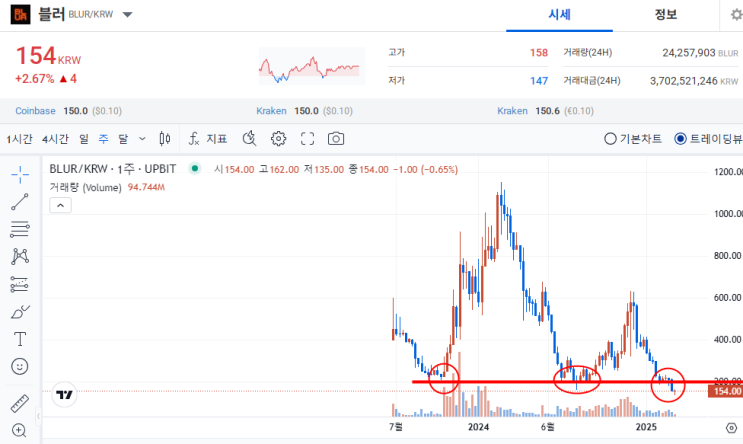743x444 pixels.
Task: Click the 3,702,521,246 KRW value
Action: pyautogui.click(x=694, y=81)
